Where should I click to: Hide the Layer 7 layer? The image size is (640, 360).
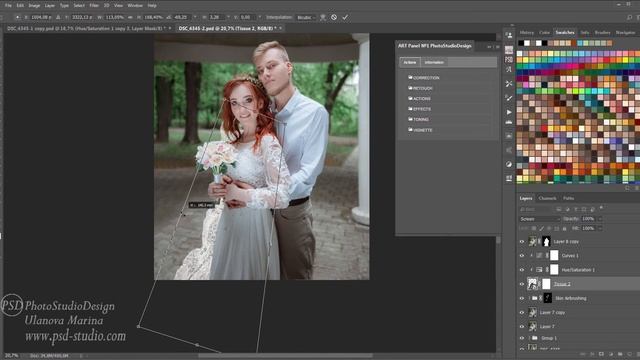tap(522, 327)
